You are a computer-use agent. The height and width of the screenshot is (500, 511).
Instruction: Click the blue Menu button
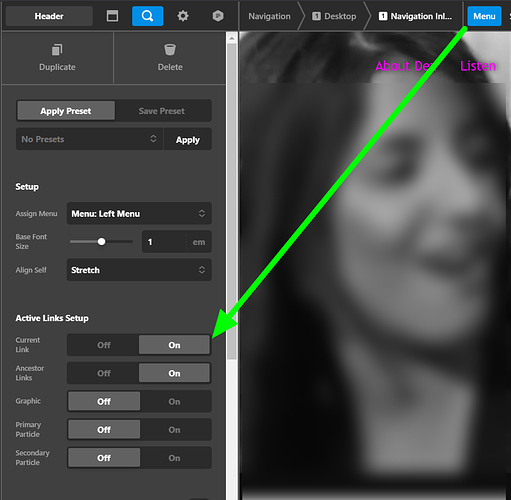point(484,16)
